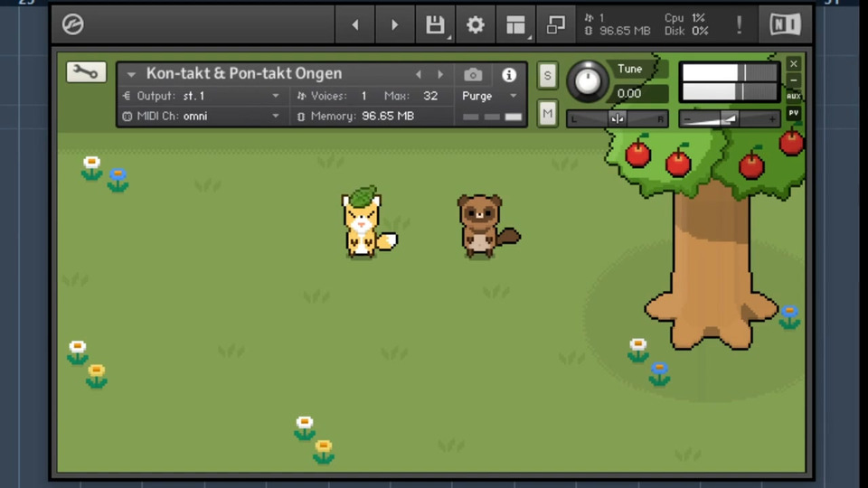Expand the instrument name dropdown triangle
The image size is (868, 488).
[130, 74]
